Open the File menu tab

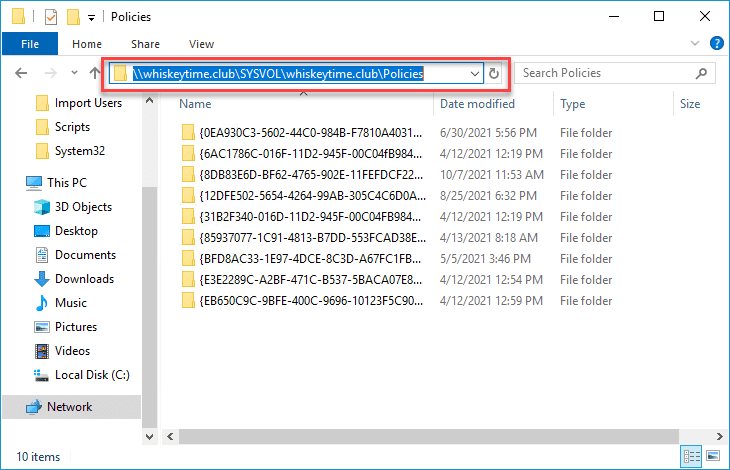click(x=30, y=44)
